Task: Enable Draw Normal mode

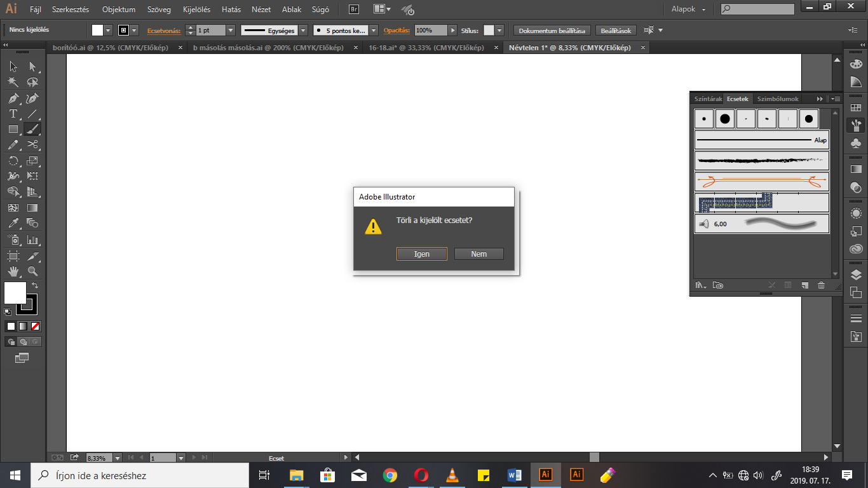Action: pyautogui.click(x=11, y=342)
